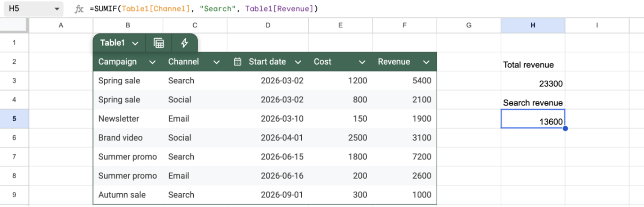Click the Channel header cell

(x=195, y=62)
